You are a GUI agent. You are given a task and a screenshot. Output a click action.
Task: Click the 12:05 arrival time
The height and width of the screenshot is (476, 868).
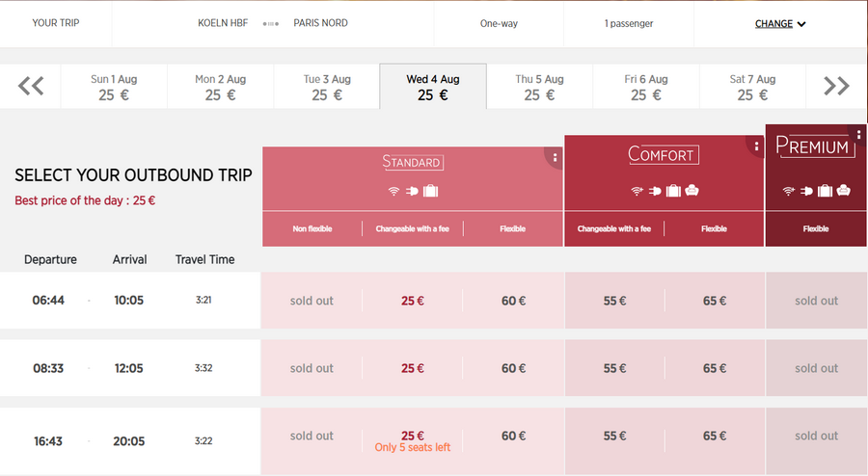tap(128, 368)
